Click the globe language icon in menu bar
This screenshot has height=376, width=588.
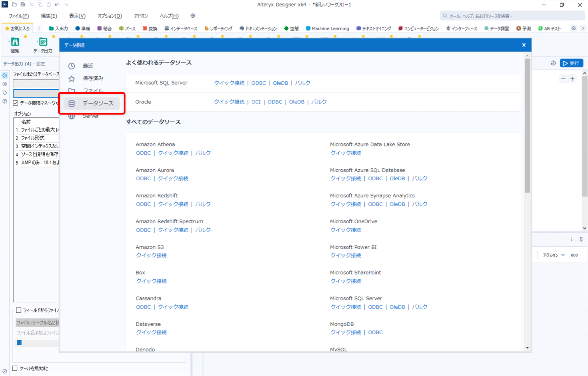click(x=193, y=16)
